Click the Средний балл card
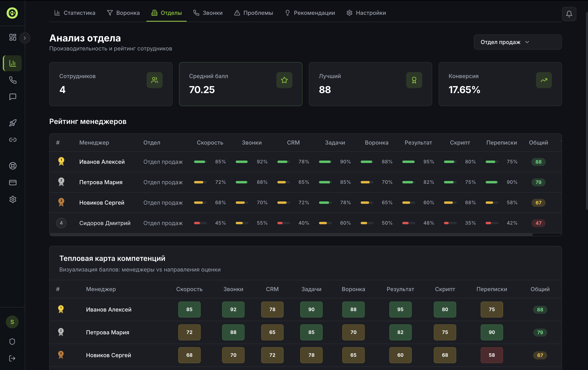The height and width of the screenshot is (370, 588). (240, 84)
